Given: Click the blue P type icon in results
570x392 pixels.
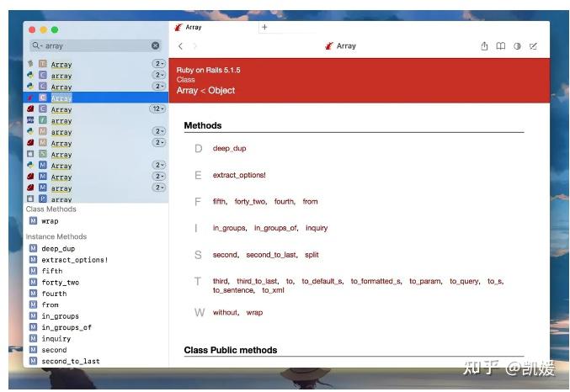Looking at the screenshot, I should (x=43, y=199).
